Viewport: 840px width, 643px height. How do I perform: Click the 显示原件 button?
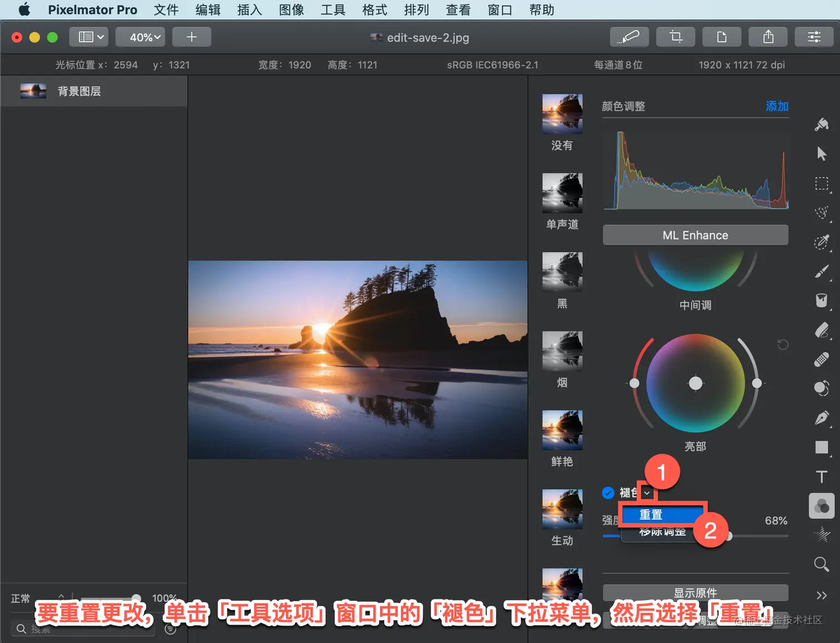click(x=695, y=593)
